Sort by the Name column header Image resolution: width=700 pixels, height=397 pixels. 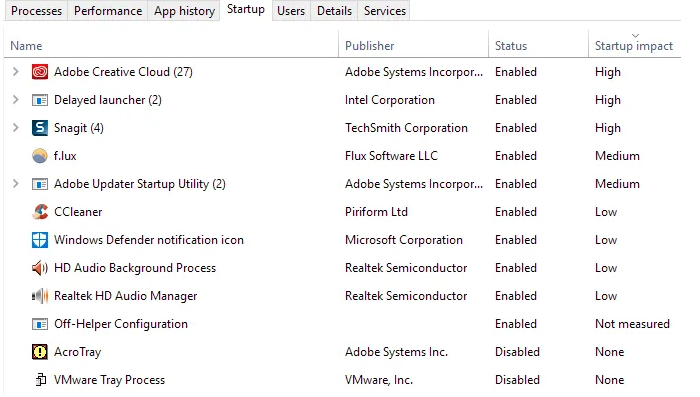(x=171, y=46)
